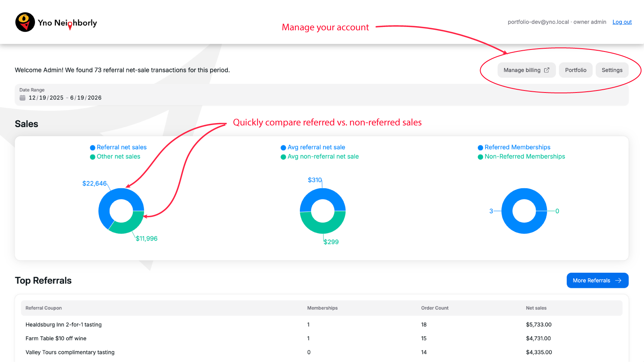Click the $5,733.00 net sales cell
This screenshot has height=362, width=644.
[x=539, y=325]
